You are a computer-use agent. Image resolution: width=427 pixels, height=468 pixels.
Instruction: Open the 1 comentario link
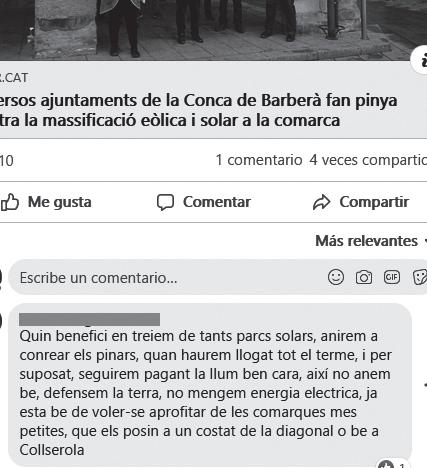click(x=259, y=160)
